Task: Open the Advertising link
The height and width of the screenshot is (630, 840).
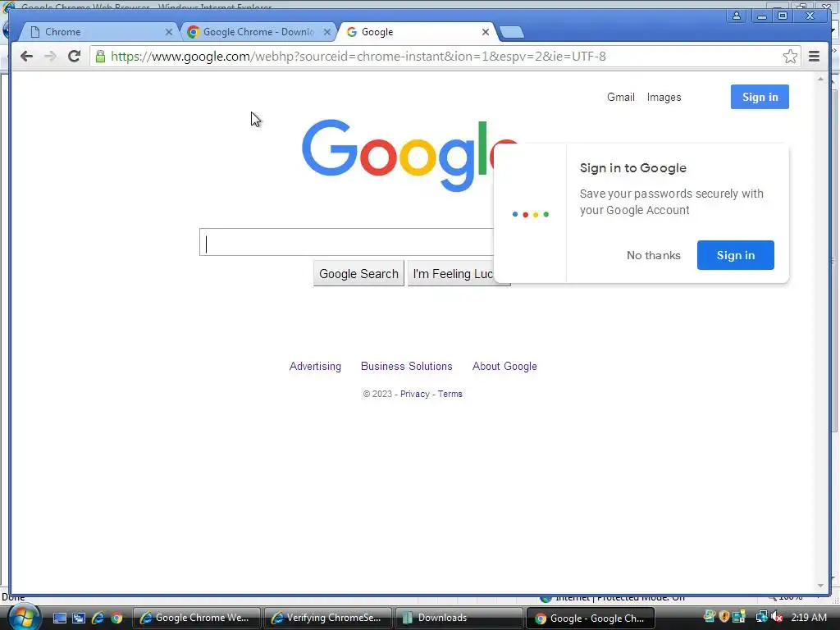Action: coord(315,367)
